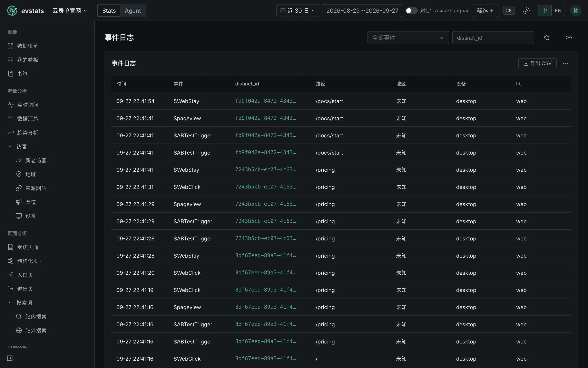
Task: Open the user avatar 林
Action: coord(576,11)
